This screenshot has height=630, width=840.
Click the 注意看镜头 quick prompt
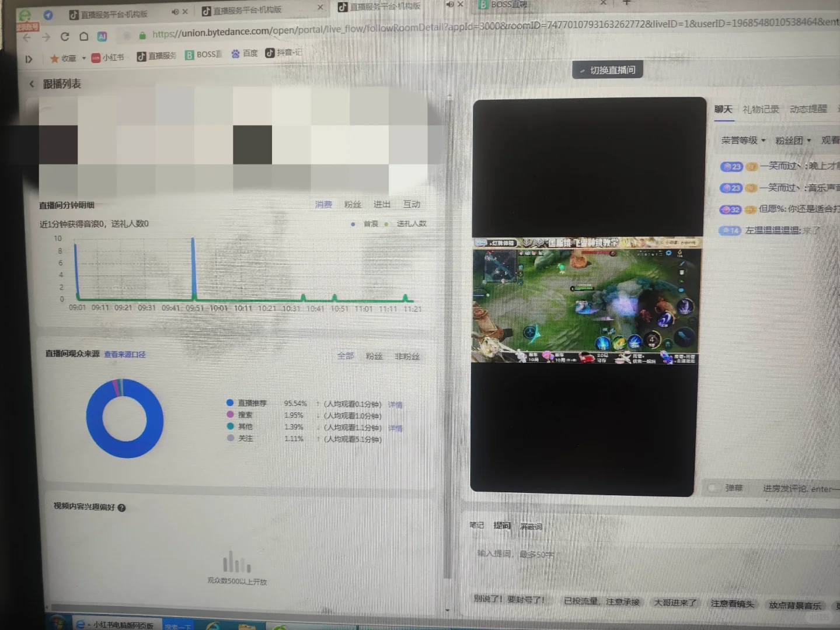732,604
